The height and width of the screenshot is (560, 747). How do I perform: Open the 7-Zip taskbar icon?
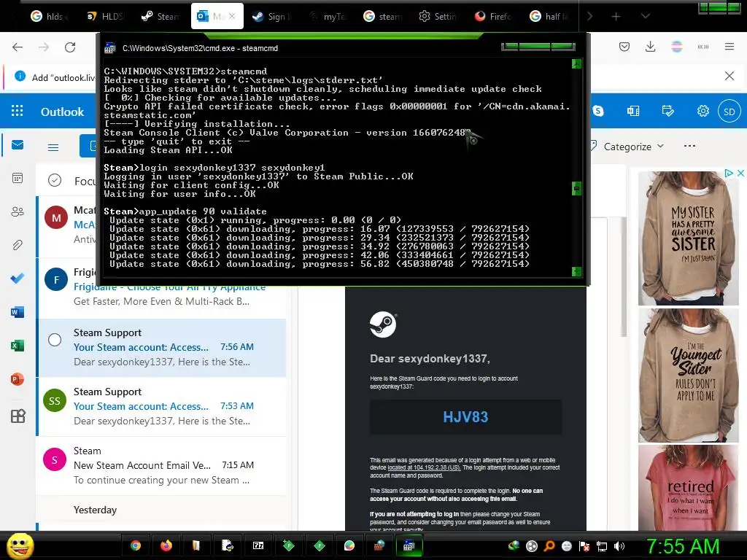pyautogui.click(x=258, y=545)
